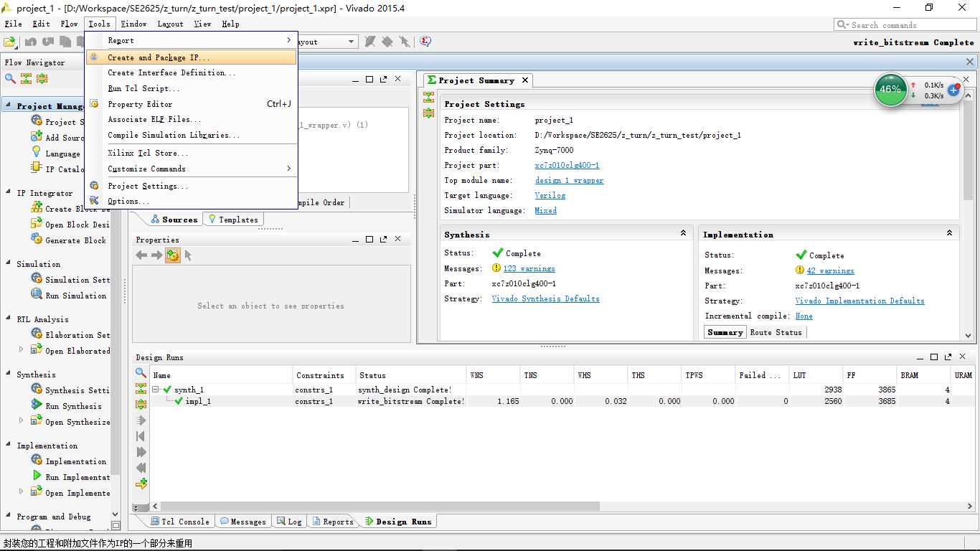Expand all Flow Navigator sections
This screenshot has width=980, height=551.
click(42, 78)
